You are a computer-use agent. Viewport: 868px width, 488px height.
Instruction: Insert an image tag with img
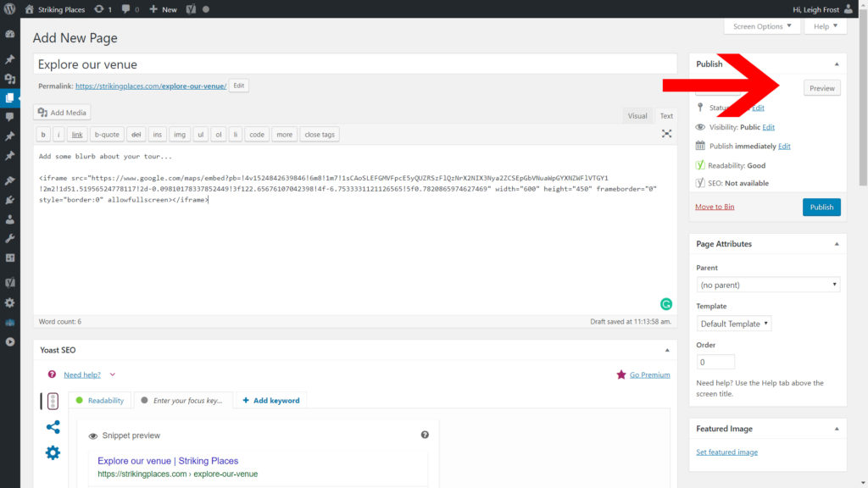(180, 135)
